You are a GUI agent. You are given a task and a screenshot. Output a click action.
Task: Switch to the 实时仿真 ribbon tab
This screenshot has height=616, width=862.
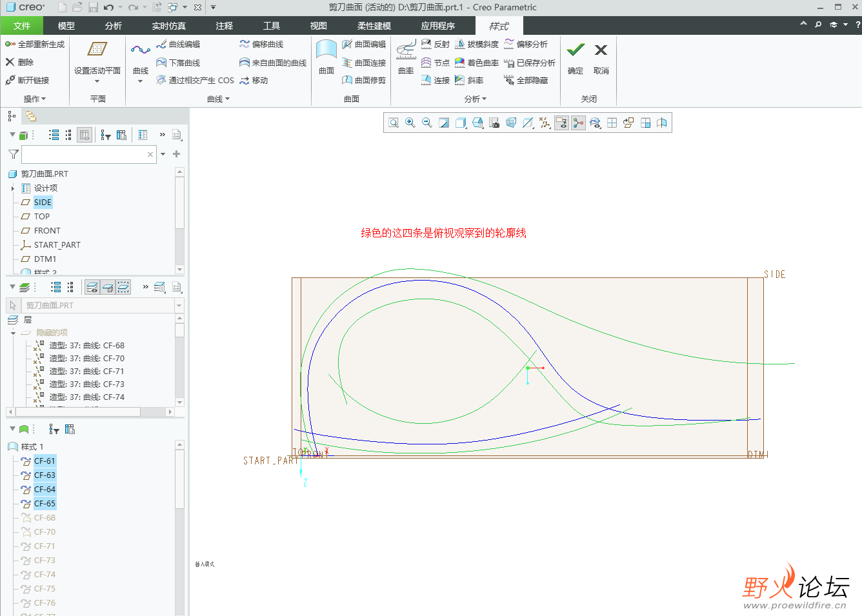tap(169, 26)
